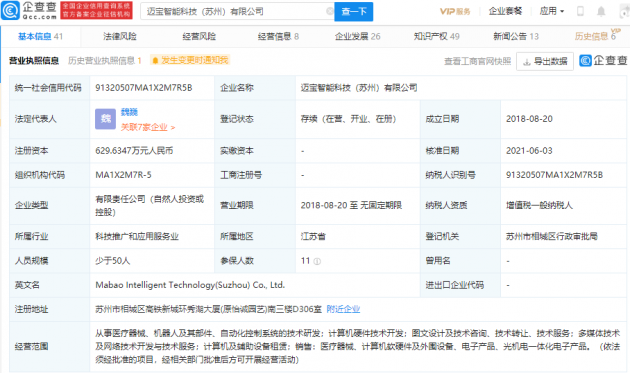This screenshot has width=630, height=373.
Task: Open the 附近企业 link
Action: tap(343, 309)
